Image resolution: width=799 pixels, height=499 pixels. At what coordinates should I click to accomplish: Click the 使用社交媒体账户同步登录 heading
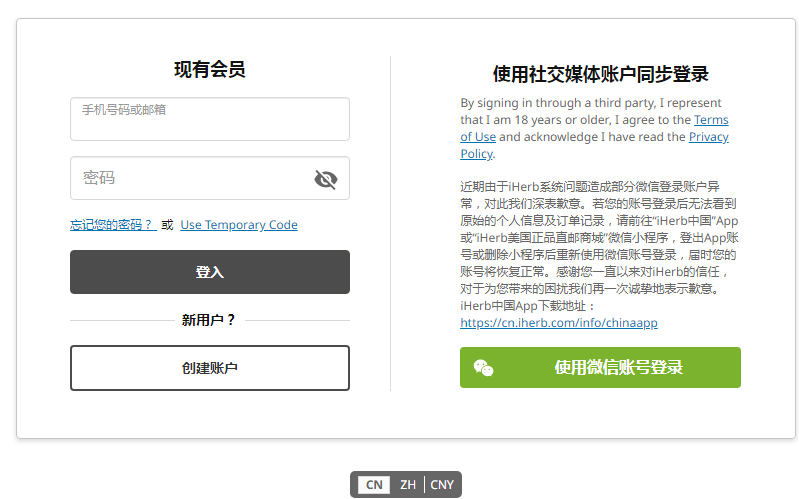tap(600, 74)
